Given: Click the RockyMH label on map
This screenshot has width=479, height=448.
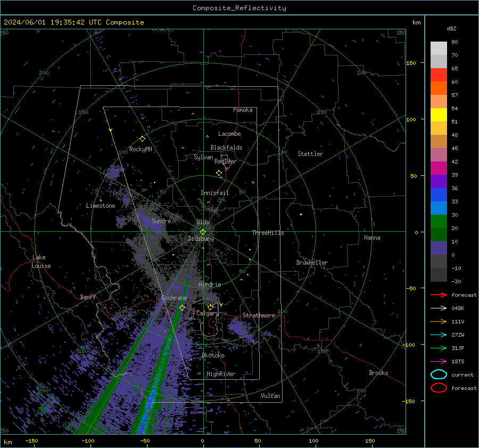Looking at the screenshot, I should tap(141, 149).
